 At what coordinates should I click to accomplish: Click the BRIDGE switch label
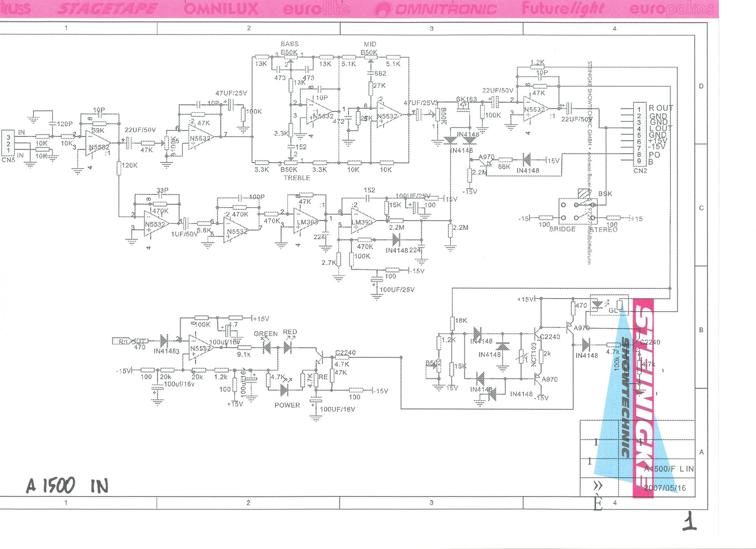point(562,229)
